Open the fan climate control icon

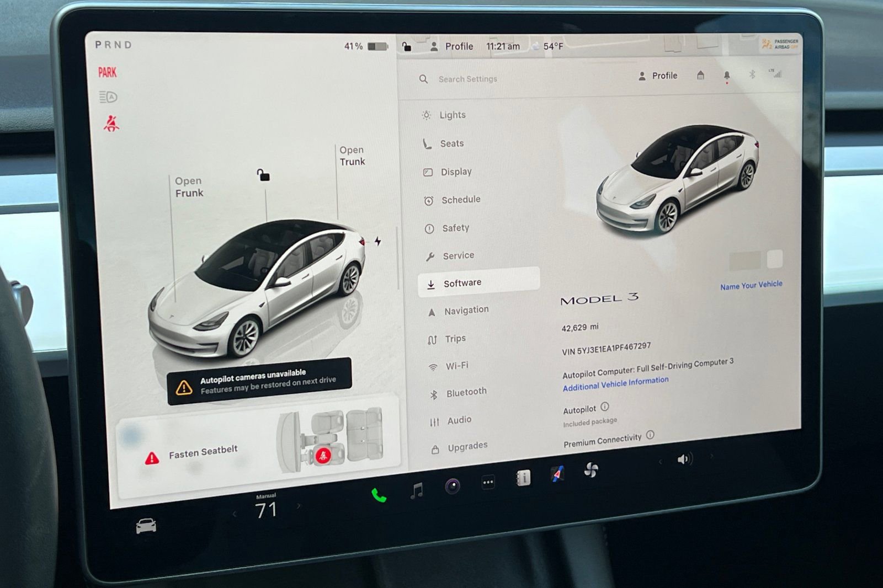coord(591,470)
